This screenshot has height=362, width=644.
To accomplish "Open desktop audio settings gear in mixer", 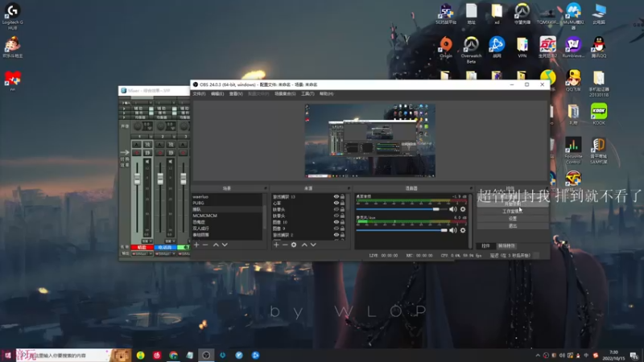I will point(463,209).
